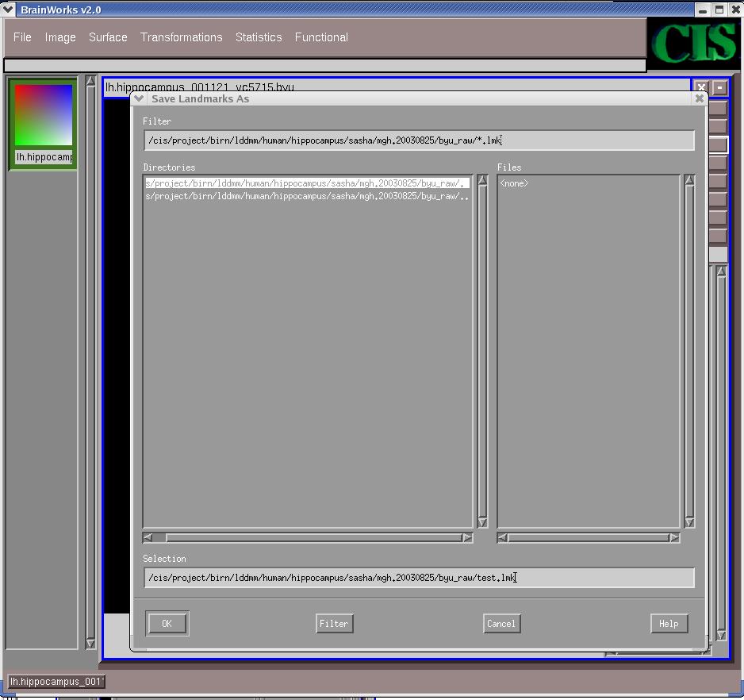Click the CIS logo
This screenshot has width=744, height=700.
click(694, 43)
